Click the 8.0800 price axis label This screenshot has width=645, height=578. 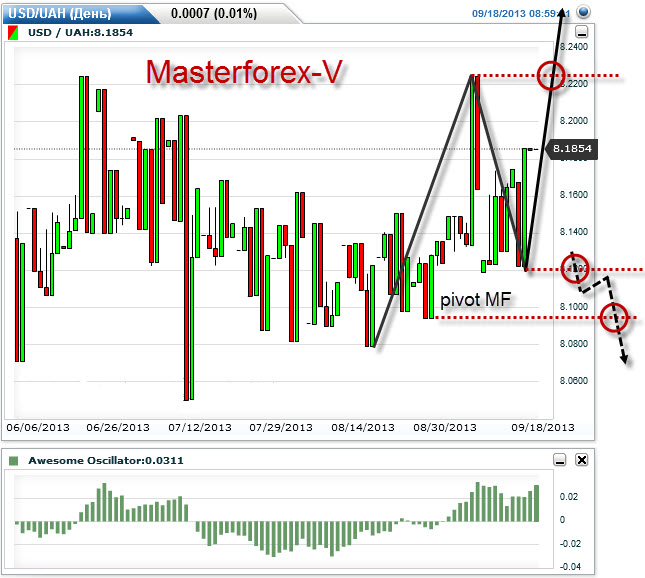574,344
